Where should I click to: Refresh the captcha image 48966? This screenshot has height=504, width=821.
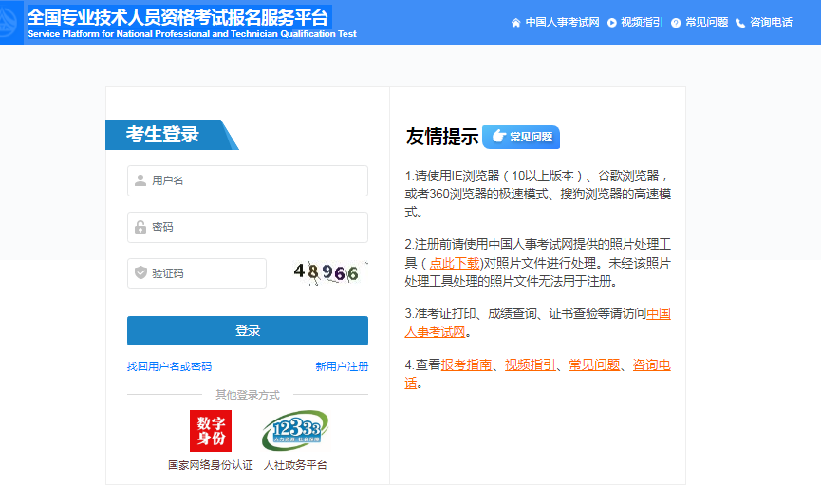point(327,273)
